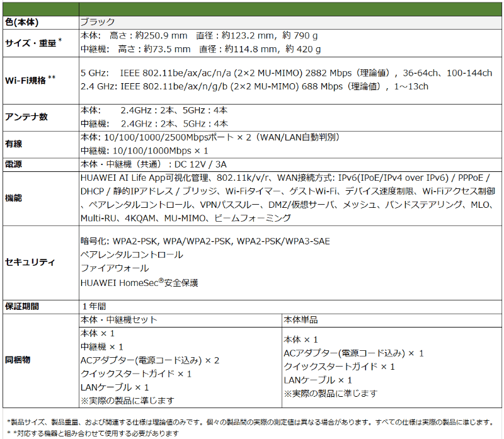Click the Multi-RU、4KQAM line

pos(185,219)
